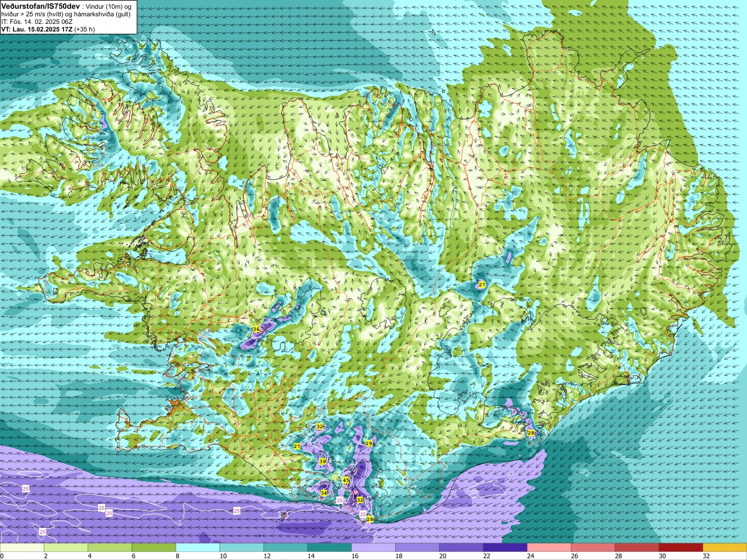Select the 26–28 m/s salmon legend swatch

click(x=593, y=548)
